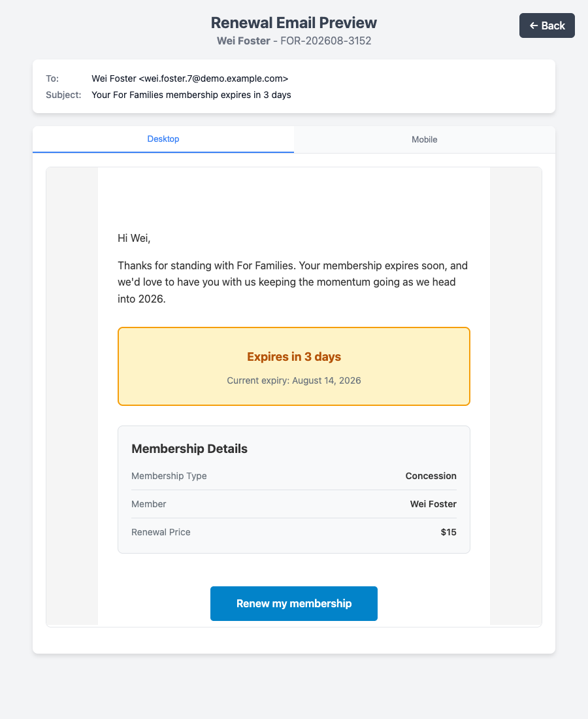This screenshot has width=588, height=719.
Task: Click the Subject: field label
Action: tap(64, 95)
